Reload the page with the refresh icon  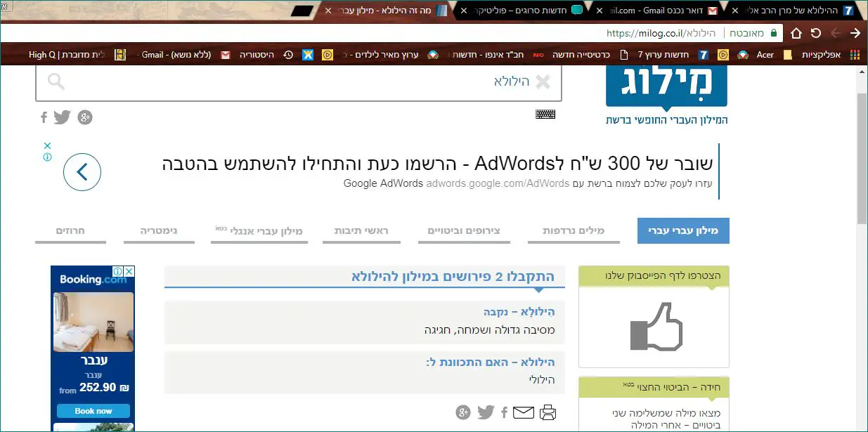816,33
